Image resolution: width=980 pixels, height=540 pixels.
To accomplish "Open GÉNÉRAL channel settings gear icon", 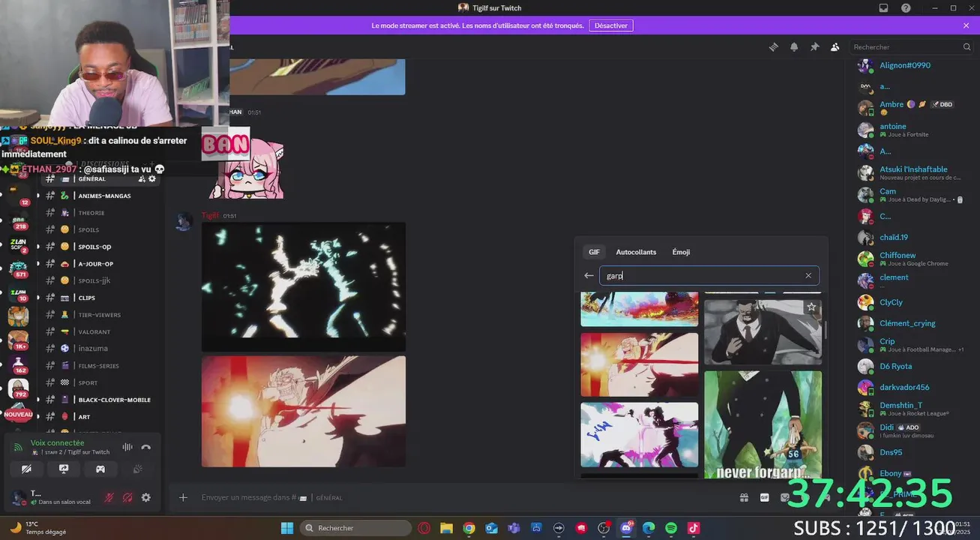I will (x=152, y=179).
